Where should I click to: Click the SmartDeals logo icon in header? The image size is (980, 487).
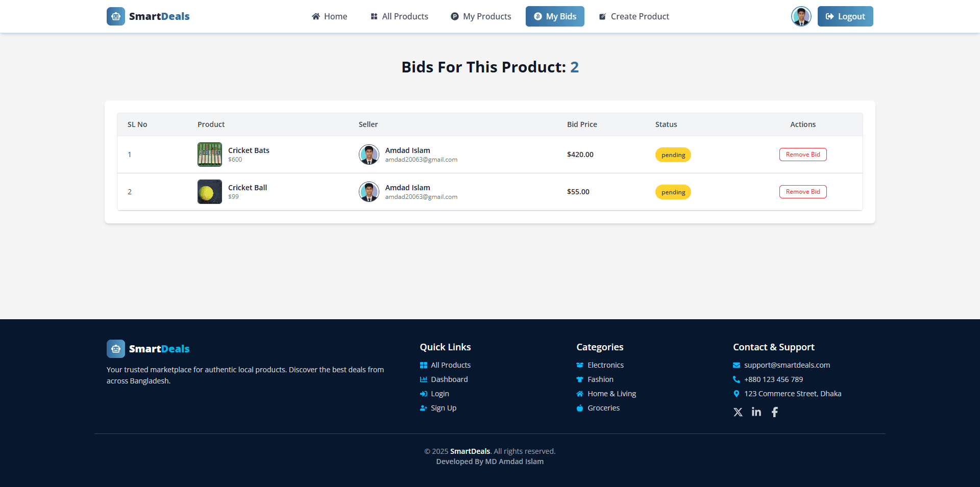tap(115, 16)
